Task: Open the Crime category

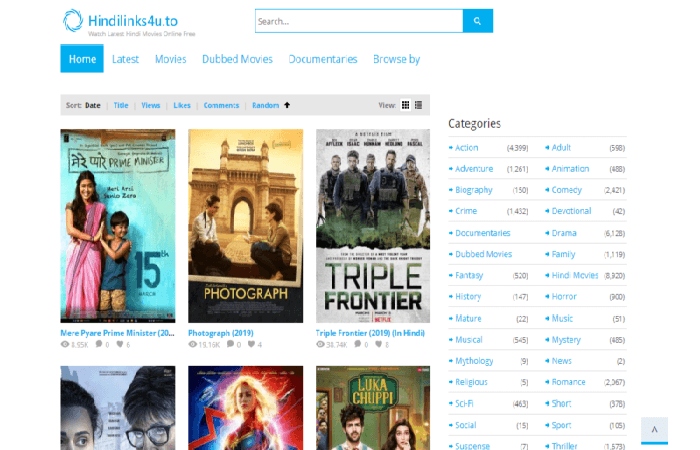Action: coord(466,211)
